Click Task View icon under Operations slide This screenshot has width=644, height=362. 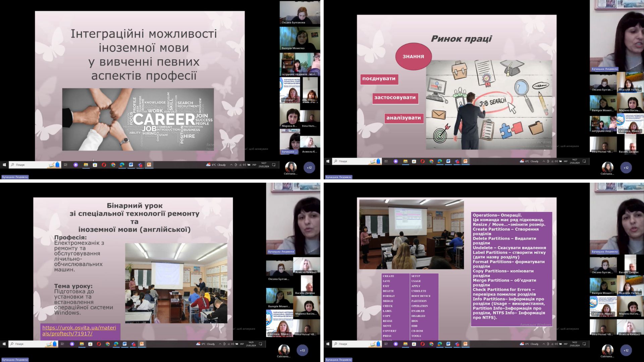(x=386, y=344)
